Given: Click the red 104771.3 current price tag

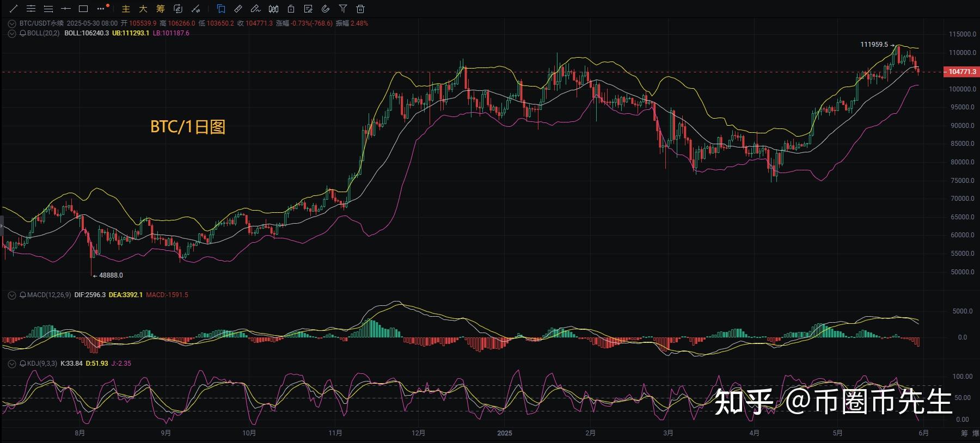Looking at the screenshot, I should coord(962,72).
